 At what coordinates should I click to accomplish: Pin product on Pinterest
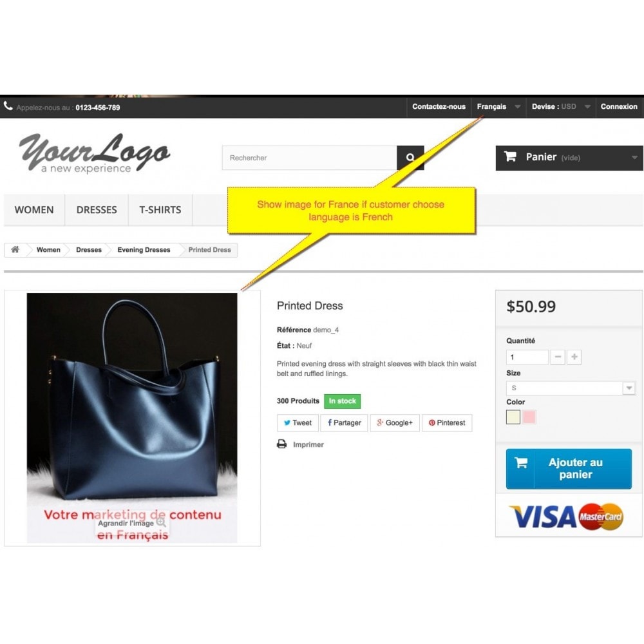[x=447, y=422]
